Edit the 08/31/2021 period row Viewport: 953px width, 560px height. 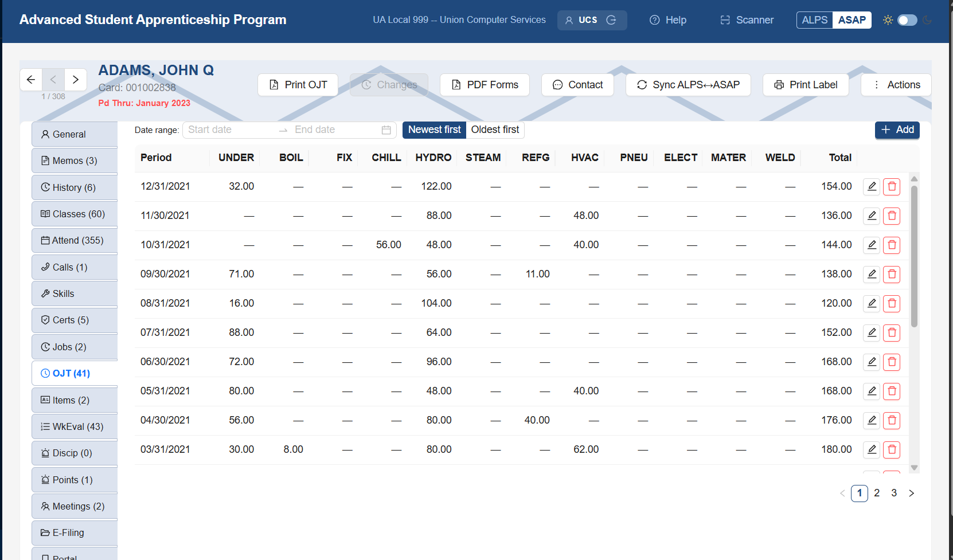coord(872,303)
